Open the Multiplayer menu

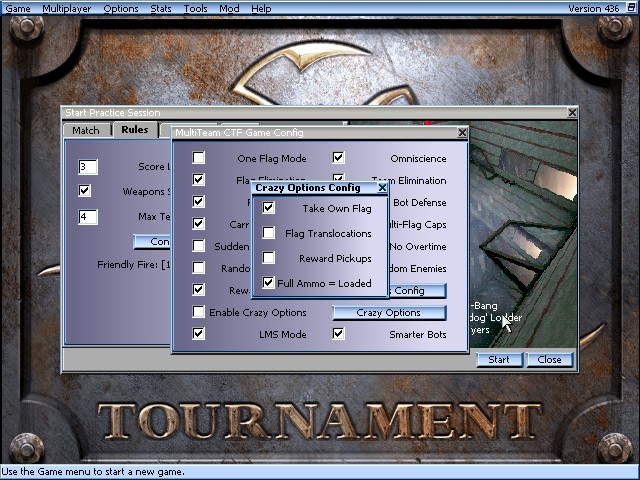coord(67,8)
